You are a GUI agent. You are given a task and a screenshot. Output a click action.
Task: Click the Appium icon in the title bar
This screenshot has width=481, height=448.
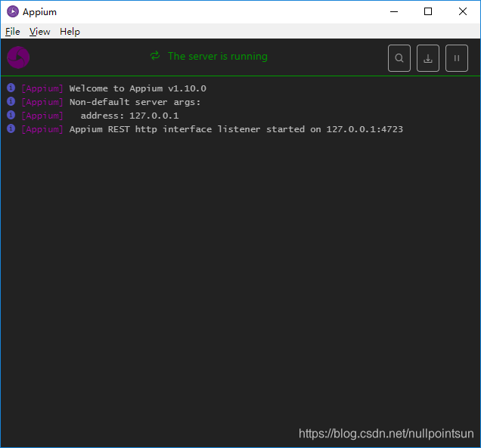(x=13, y=11)
